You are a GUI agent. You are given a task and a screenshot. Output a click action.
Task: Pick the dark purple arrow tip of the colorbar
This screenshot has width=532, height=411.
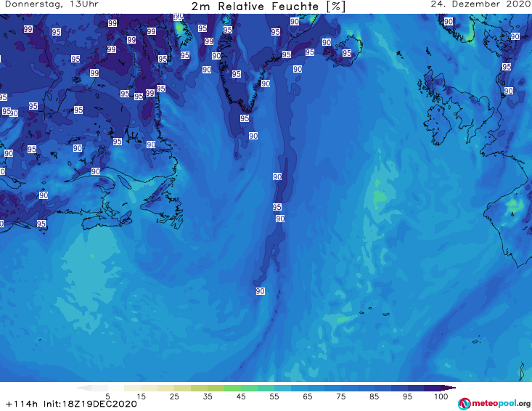pyautogui.click(x=449, y=388)
